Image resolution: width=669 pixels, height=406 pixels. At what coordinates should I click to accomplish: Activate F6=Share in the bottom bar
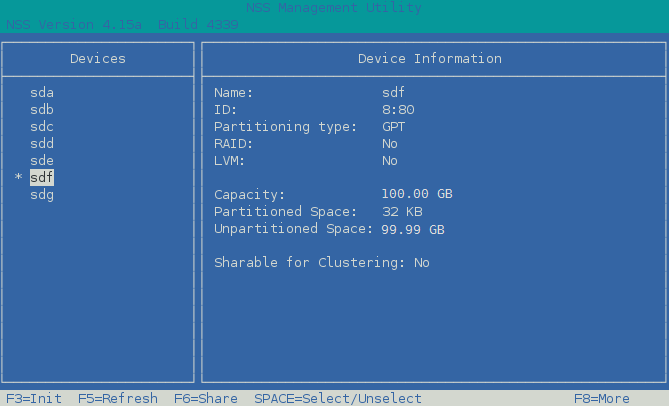click(x=205, y=398)
